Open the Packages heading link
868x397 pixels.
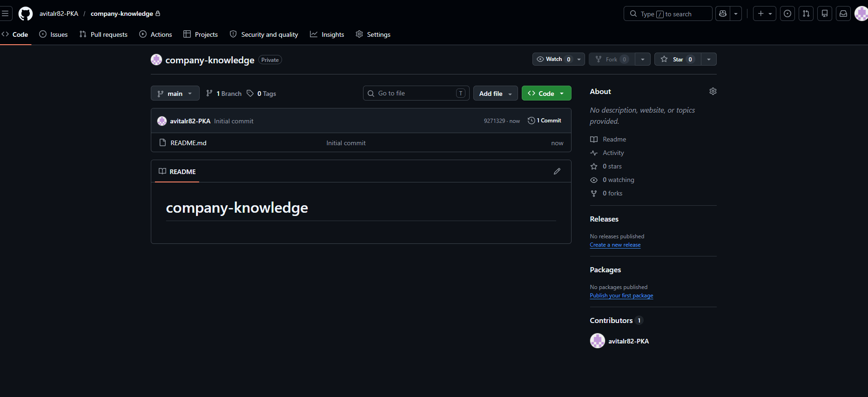point(606,269)
